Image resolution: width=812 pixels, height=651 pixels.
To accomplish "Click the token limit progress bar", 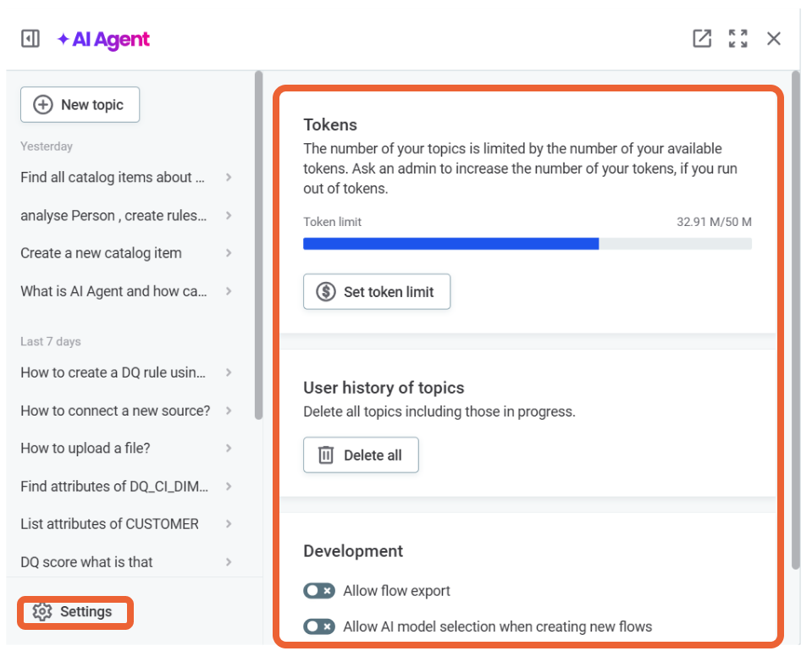I will coord(528,243).
